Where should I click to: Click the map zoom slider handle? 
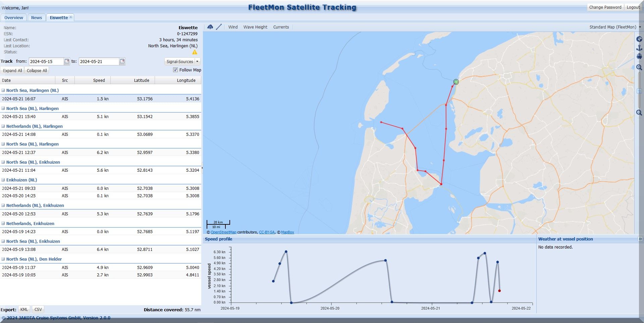pos(639,91)
